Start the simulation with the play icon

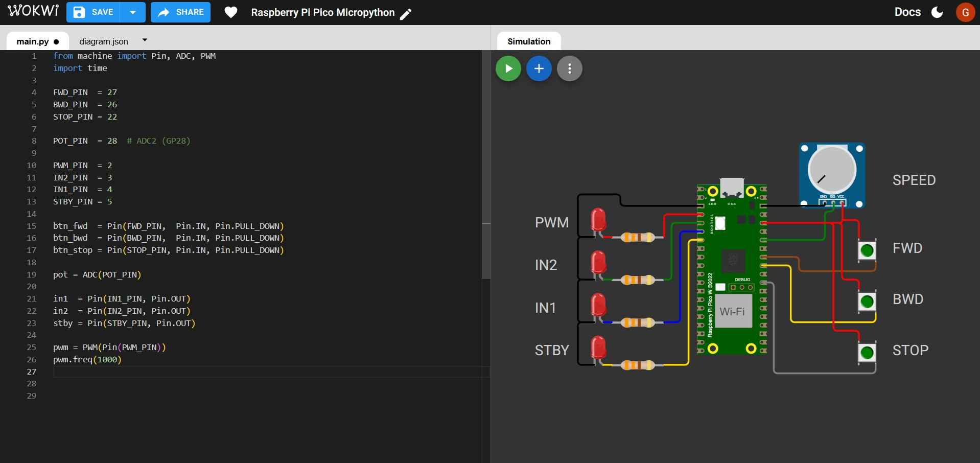pyautogui.click(x=508, y=68)
